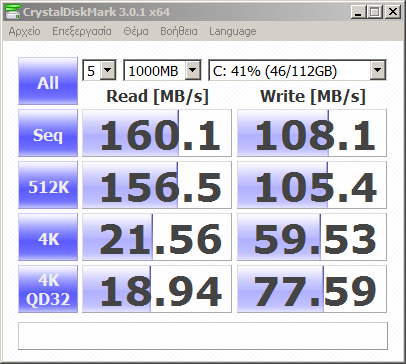Image resolution: width=406 pixels, height=364 pixels.
Task: Run all benchmarks with All button
Action: 48,81
